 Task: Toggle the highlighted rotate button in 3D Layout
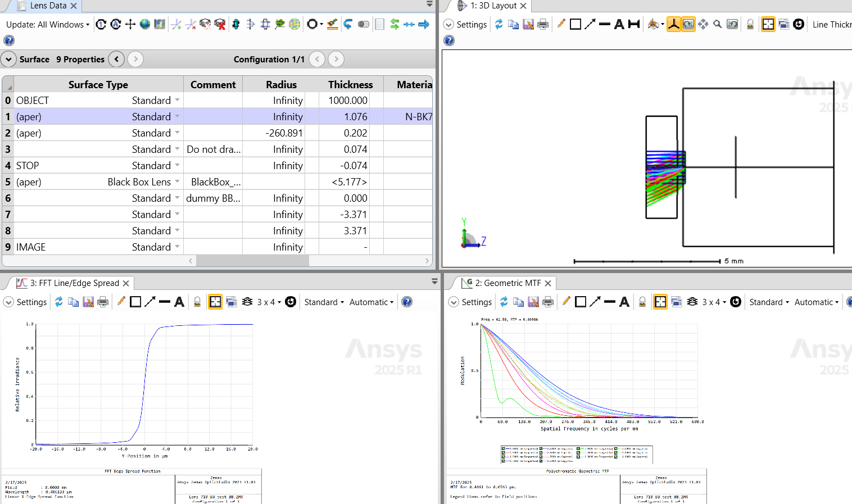688,24
